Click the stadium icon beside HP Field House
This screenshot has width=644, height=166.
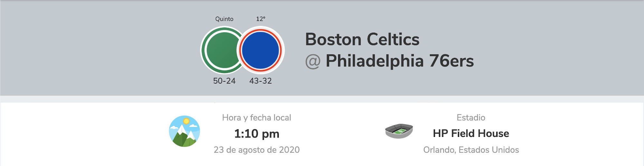(399, 131)
